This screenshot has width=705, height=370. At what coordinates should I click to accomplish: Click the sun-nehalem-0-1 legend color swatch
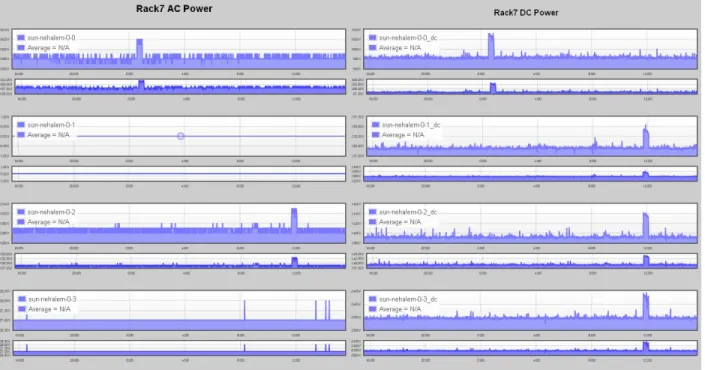[x=21, y=125]
